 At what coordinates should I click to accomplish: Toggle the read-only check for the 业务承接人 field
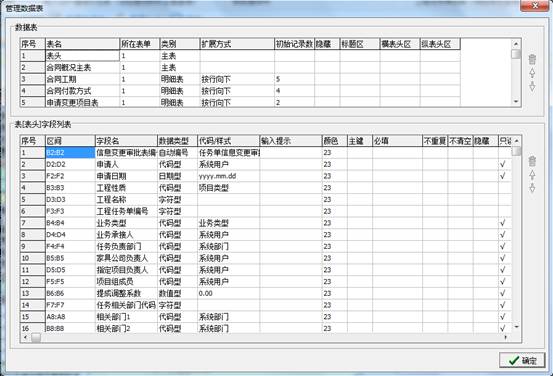(503, 235)
